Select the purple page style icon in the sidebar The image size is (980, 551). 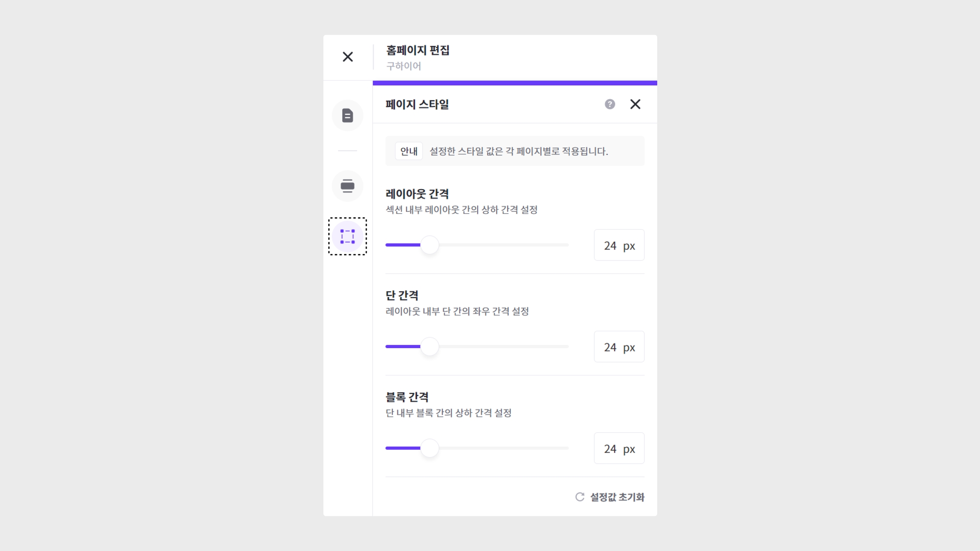(348, 236)
